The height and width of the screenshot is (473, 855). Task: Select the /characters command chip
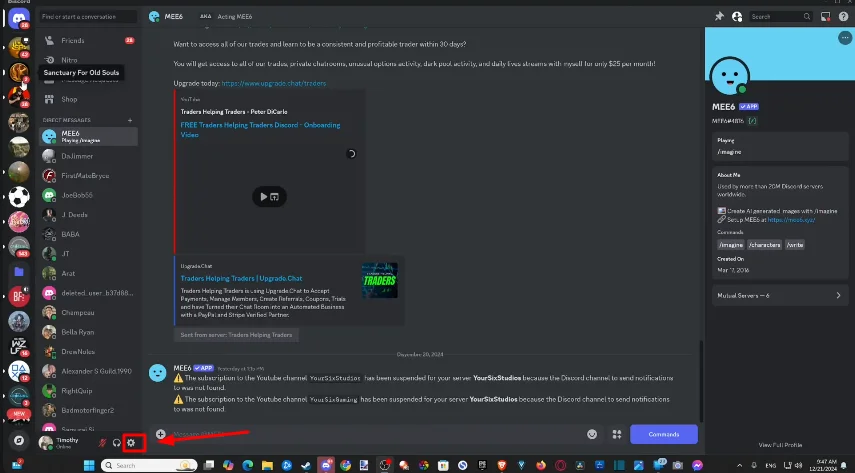click(764, 245)
